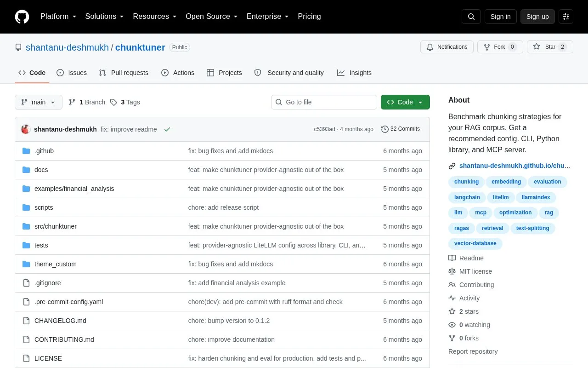Viewport: 588px width, 368px height.
Task: Open commit hash c5393ad
Action: coord(324,129)
